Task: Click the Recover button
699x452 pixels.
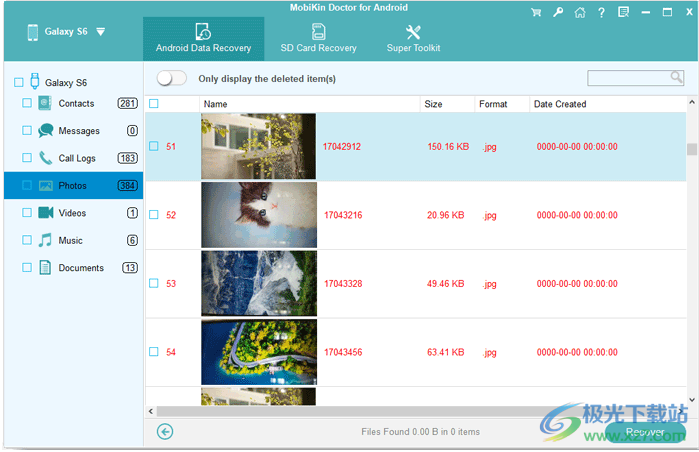Action: tap(645, 431)
